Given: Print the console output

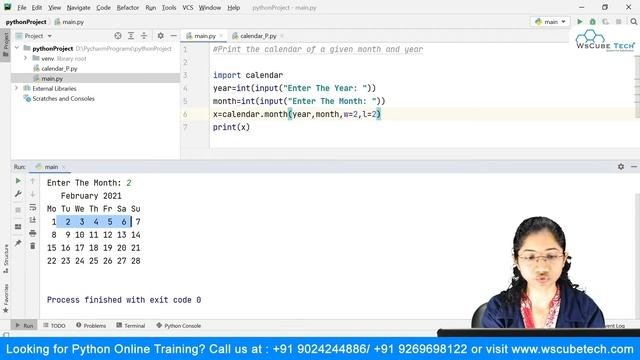Looking at the screenshot, I should [x=33, y=233].
